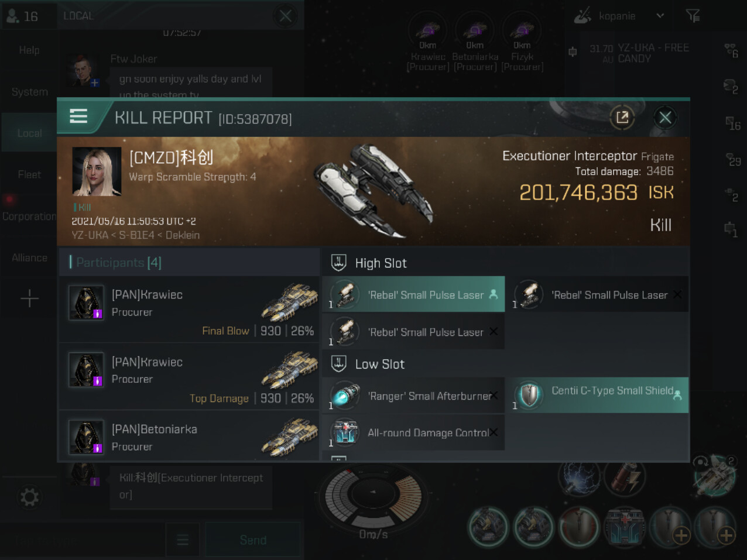Switch to the Fleet chat tab
This screenshot has height=560, width=747.
point(29,174)
